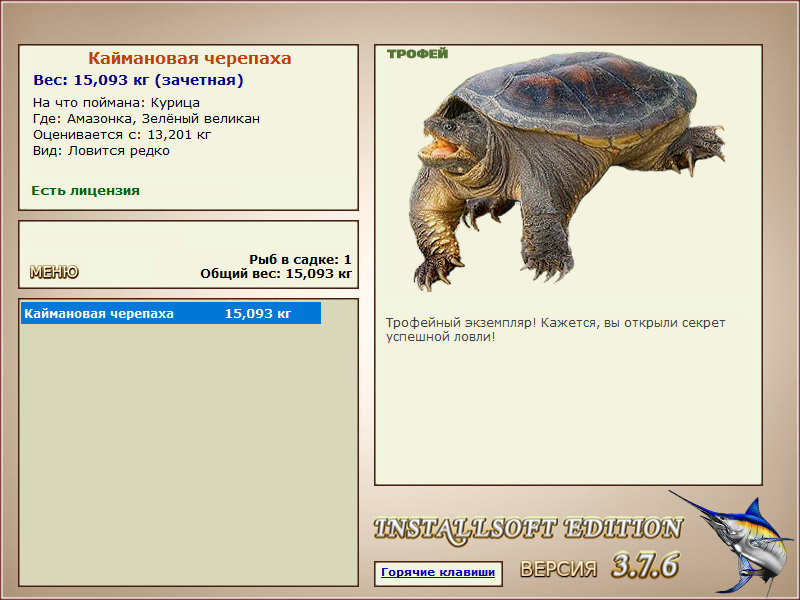Open the МЕНЮ button
800x600 pixels.
point(54,272)
